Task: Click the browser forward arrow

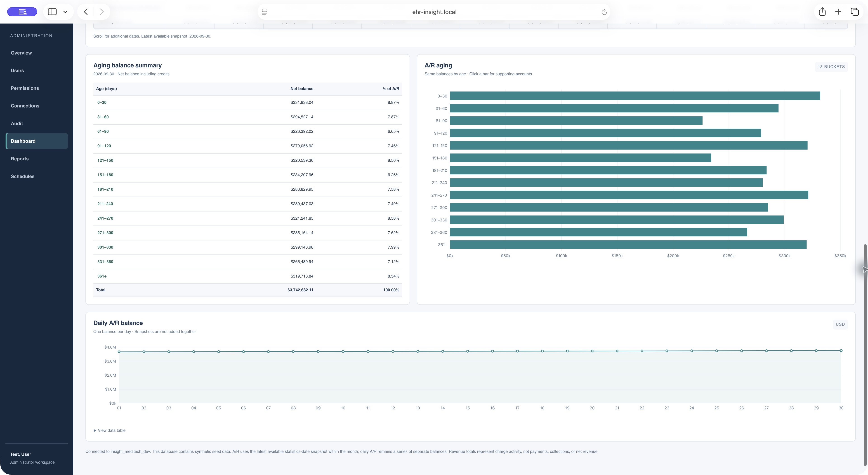Action: click(x=102, y=12)
